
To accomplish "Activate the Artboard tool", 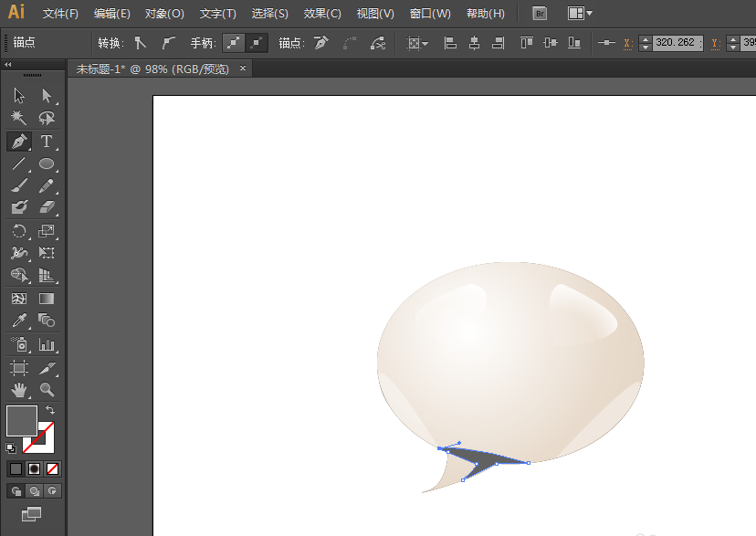I will click(19, 368).
